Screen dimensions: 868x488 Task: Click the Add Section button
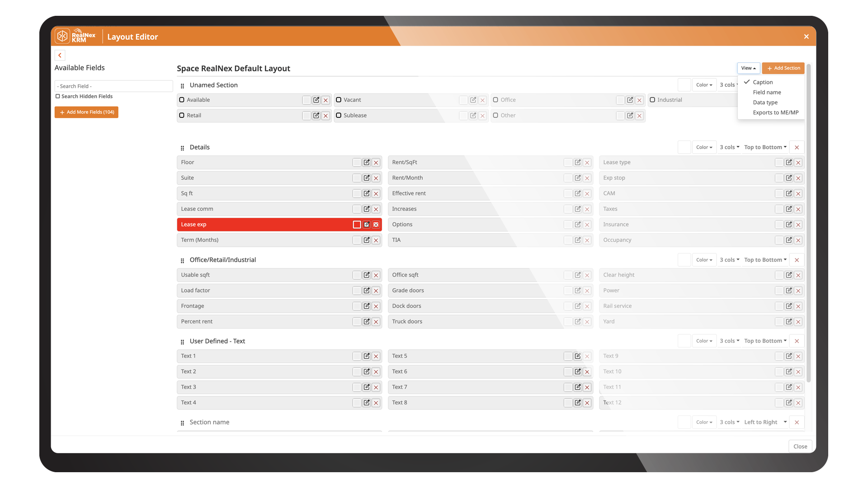[x=783, y=68]
